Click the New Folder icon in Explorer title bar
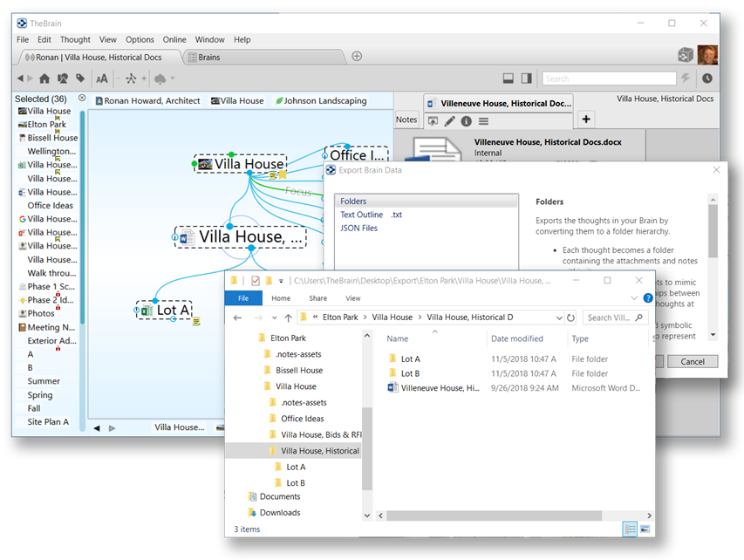The height and width of the screenshot is (560, 744). click(x=269, y=281)
